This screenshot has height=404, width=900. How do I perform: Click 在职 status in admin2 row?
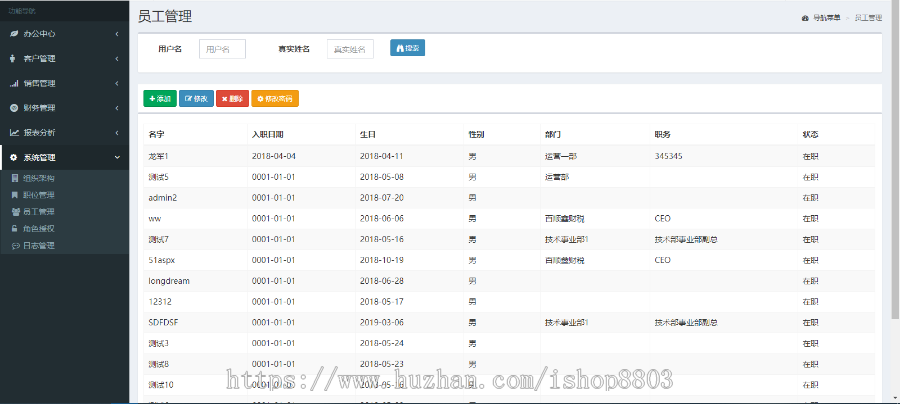click(810, 197)
